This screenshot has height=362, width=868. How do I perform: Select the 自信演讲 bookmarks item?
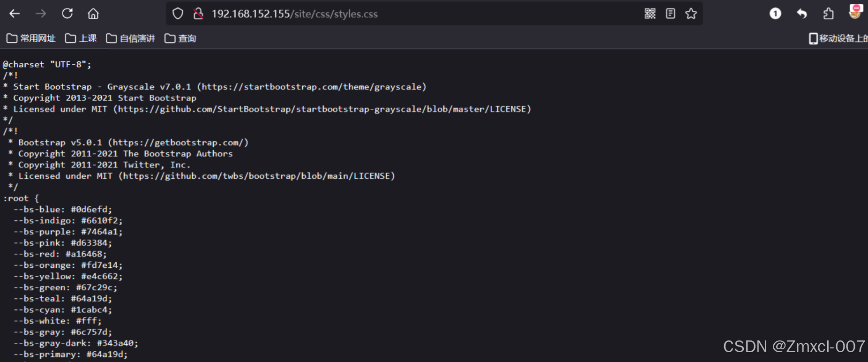(x=130, y=38)
